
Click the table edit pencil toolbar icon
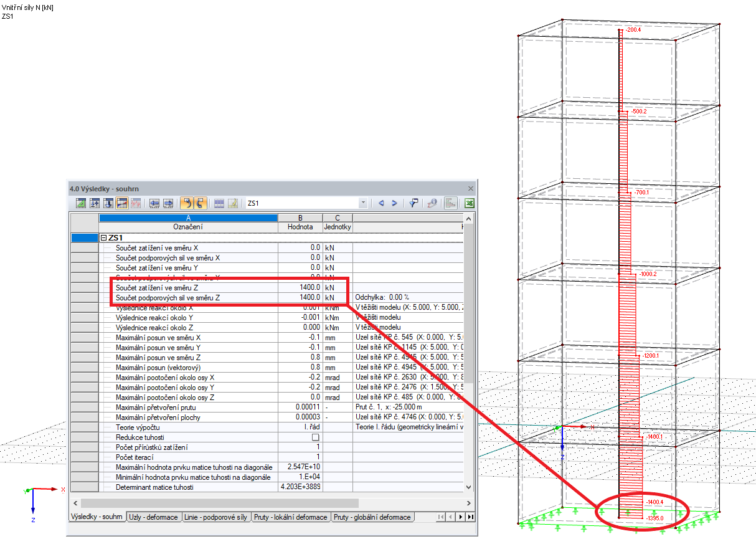pos(233,203)
